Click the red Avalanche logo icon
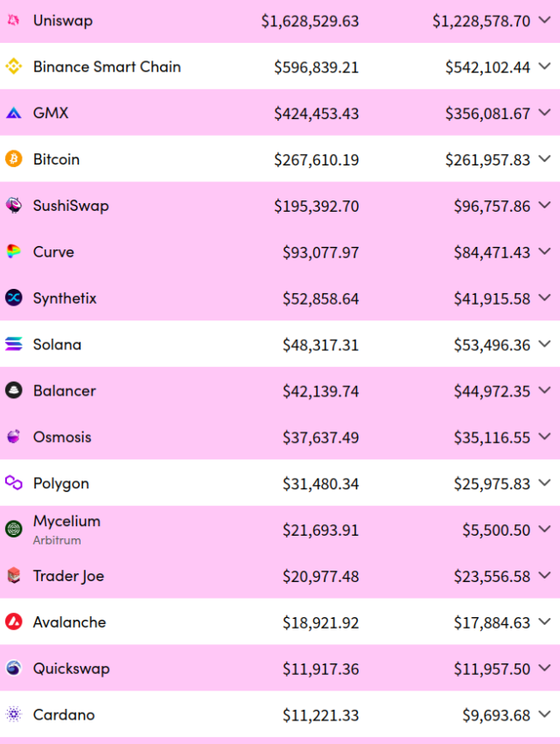This screenshot has height=744, width=560. tap(13, 622)
